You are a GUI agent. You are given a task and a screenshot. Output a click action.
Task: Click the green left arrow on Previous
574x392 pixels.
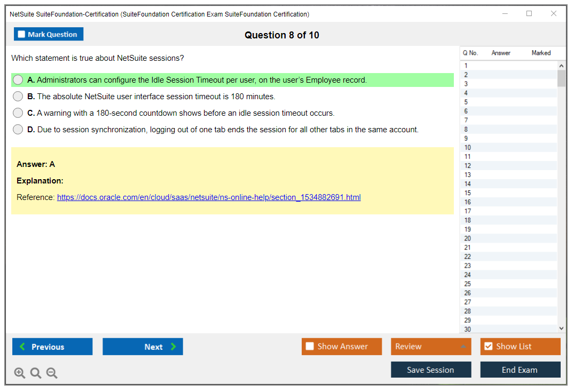pos(23,346)
